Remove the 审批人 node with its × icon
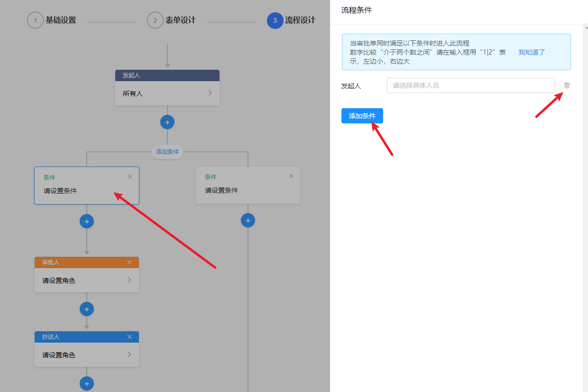Viewport: 588px width, 392px height. click(129, 262)
